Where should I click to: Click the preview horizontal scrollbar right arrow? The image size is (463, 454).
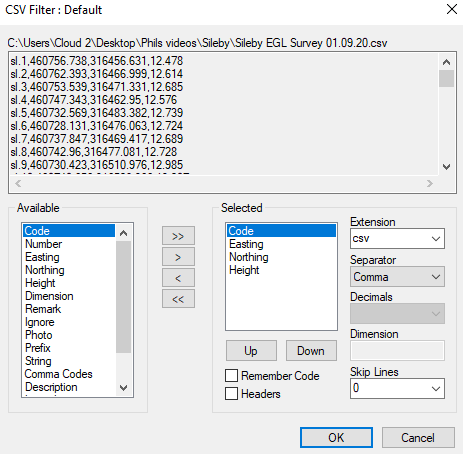(x=430, y=183)
